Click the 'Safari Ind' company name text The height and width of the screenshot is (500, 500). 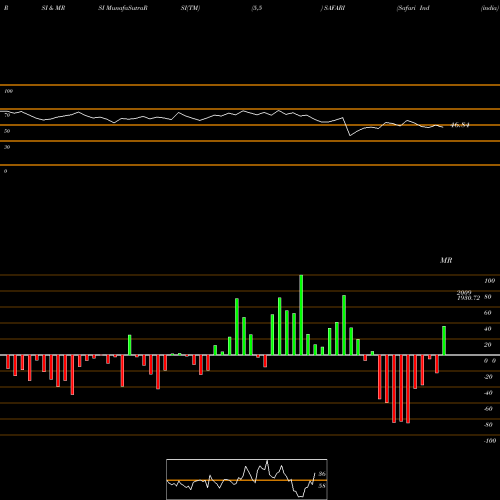[413, 8]
